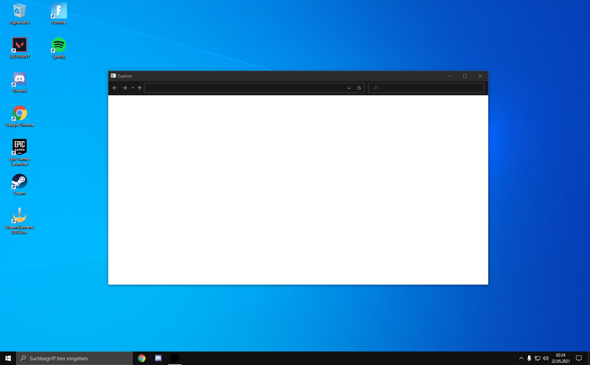
Task: Expand the address bar history chevron
Action: tap(349, 88)
